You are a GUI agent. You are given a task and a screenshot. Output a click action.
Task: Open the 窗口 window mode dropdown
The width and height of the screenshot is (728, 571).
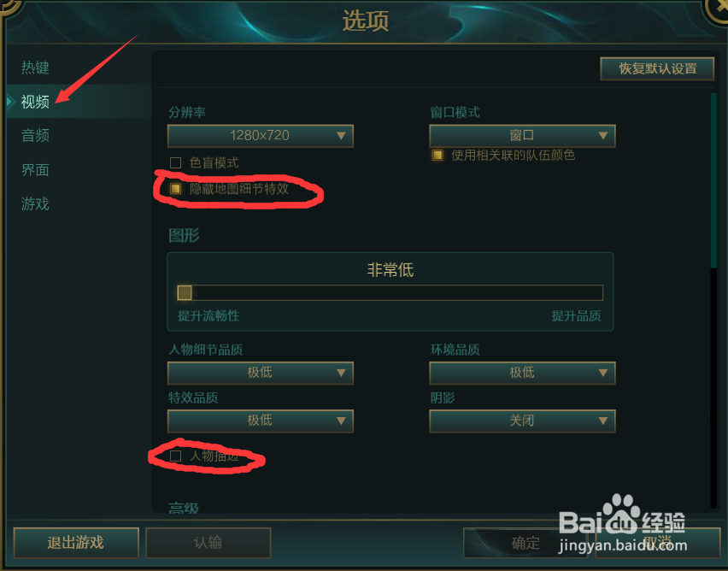[522, 136]
